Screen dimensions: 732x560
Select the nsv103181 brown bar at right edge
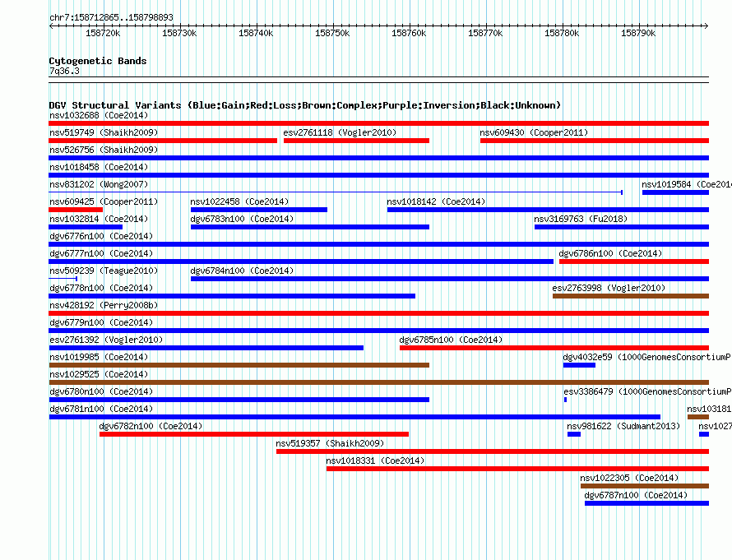coord(698,417)
